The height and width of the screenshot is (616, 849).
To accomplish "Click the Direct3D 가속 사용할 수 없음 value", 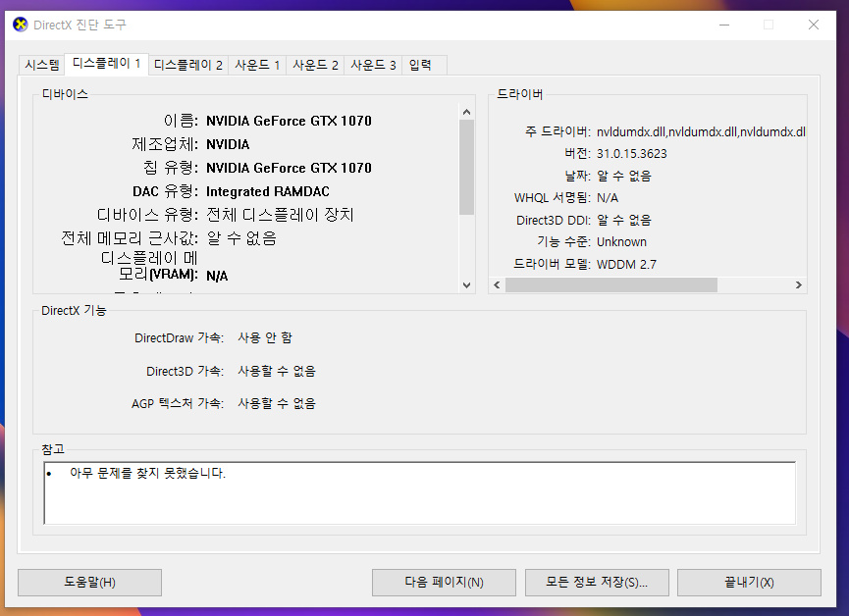I will 277,372.
